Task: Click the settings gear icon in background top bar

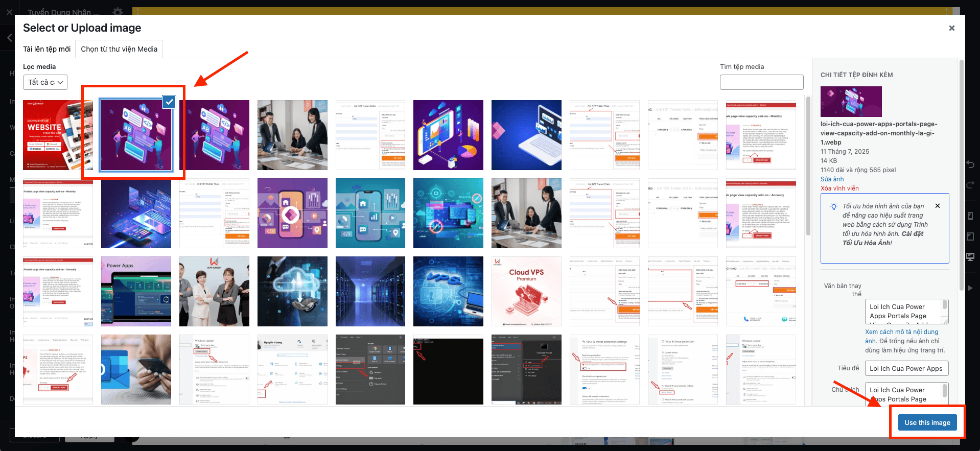Action: (x=118, y=11)
